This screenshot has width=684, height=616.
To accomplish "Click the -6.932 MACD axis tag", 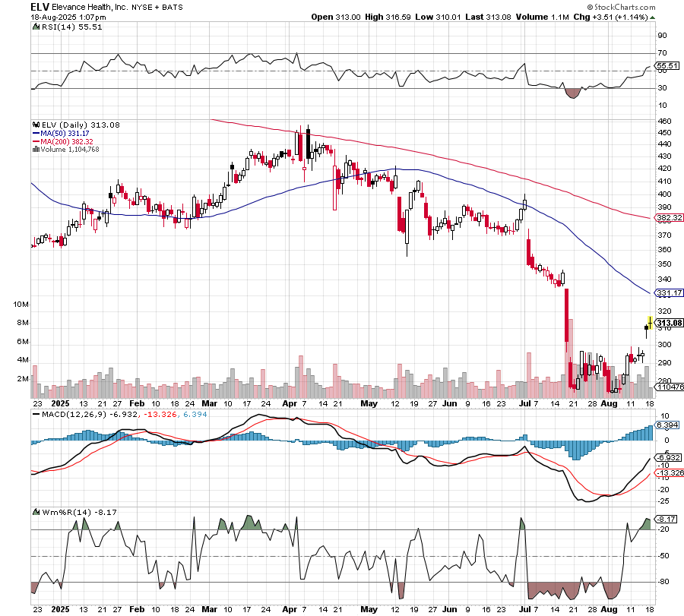I will [x=668, y=458].
